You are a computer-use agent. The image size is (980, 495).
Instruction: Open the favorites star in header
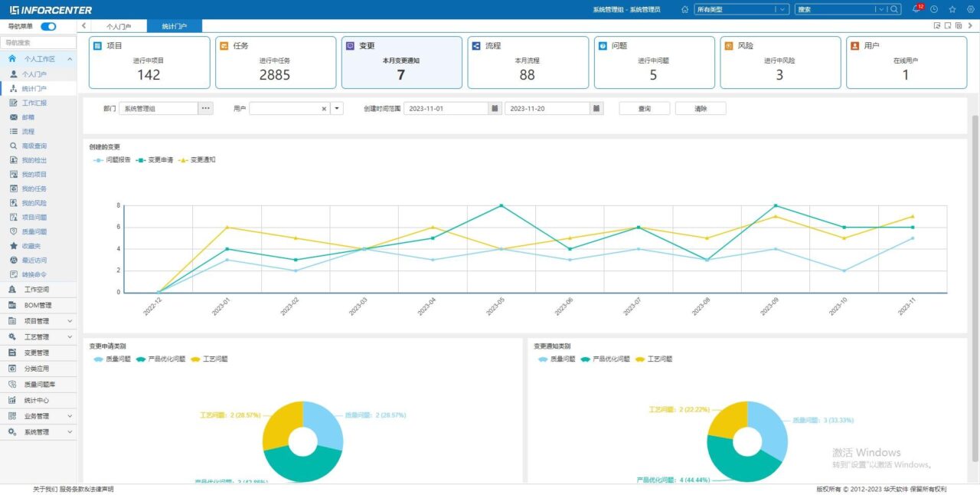tap(952, 10)
